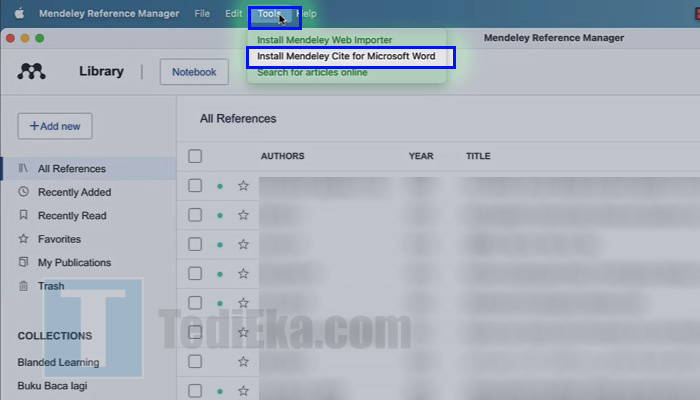The image size is (700, 400).
Task: Click the Favorites star icon in sidebar
Action: coord(23,239)
